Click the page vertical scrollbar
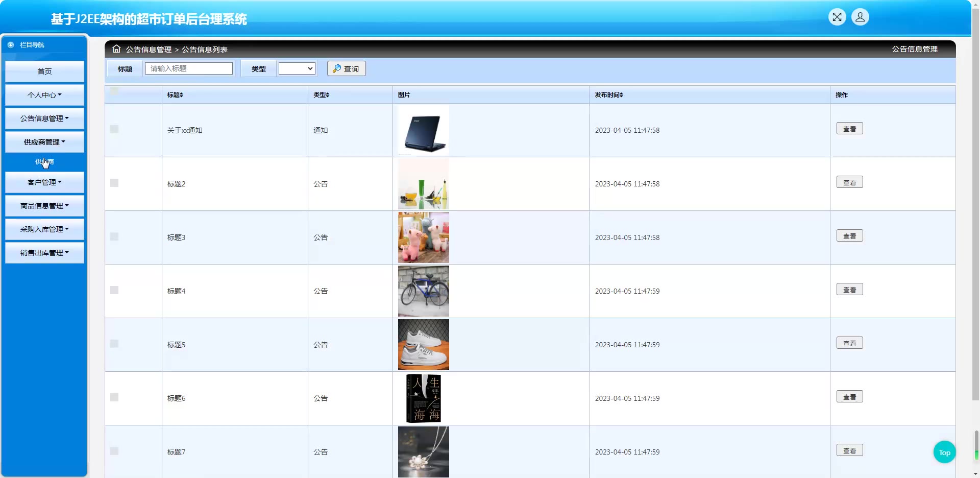This screenshot has width=980, height=478. [976, 204]
